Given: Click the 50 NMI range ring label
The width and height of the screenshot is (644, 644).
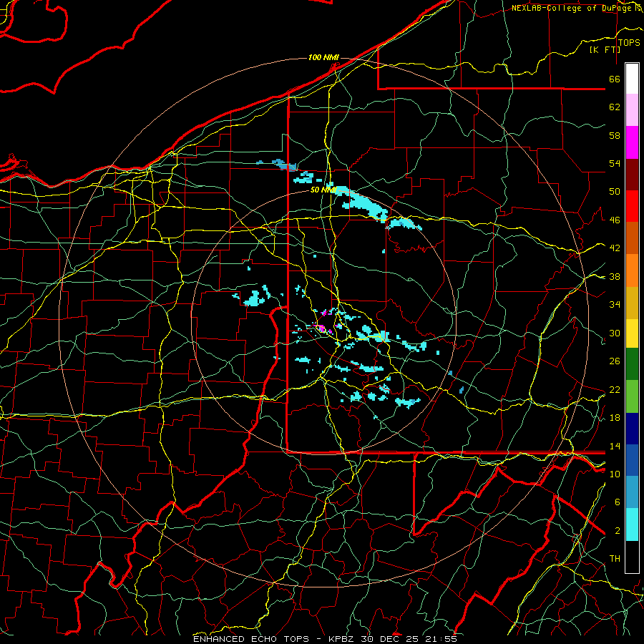Looking at the screenshot, I should point(323,190).
